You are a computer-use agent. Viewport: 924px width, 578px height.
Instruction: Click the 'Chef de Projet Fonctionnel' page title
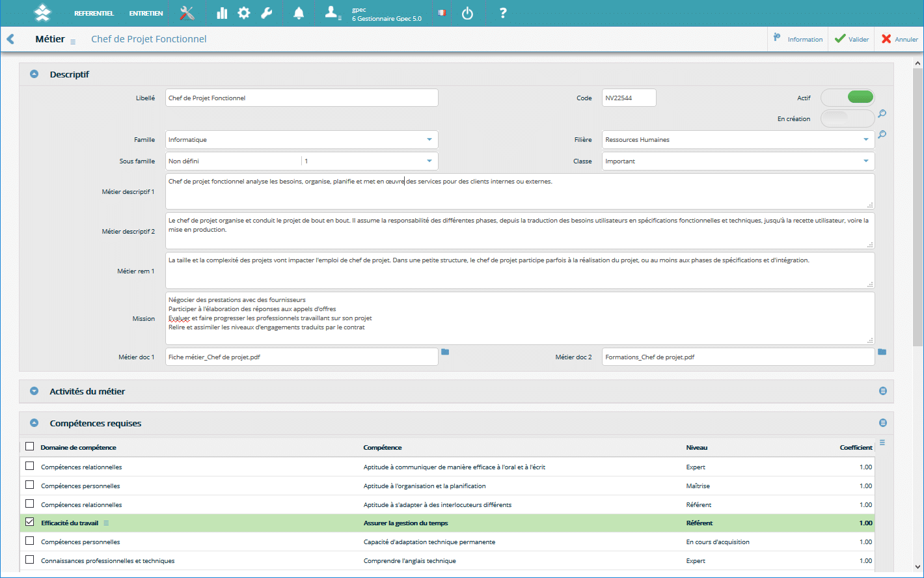[149, 39]
